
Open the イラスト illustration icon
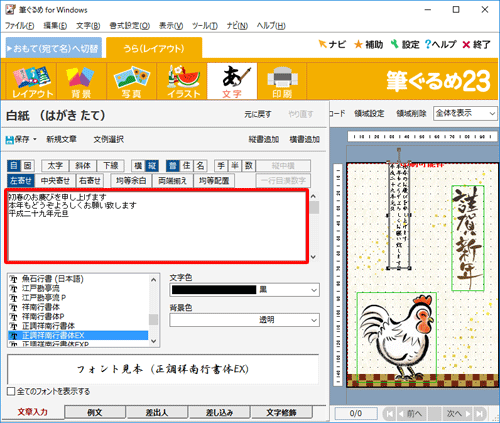pyautogui.click(x=182, y=82)
